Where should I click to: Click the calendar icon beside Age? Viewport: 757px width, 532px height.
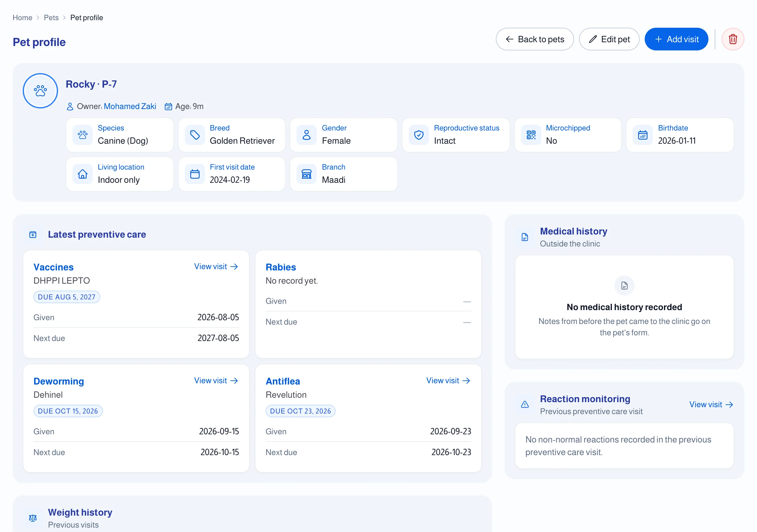(168, 107)
